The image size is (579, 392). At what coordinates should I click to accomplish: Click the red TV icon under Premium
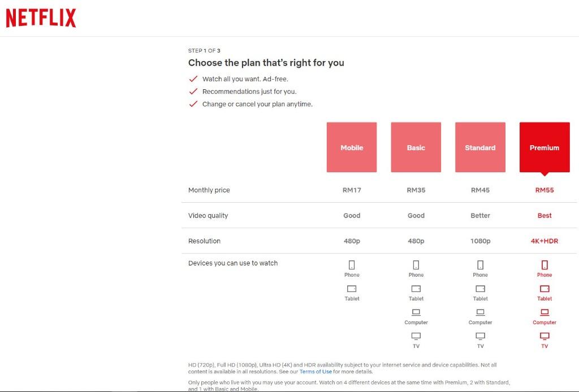pos(545,336)
